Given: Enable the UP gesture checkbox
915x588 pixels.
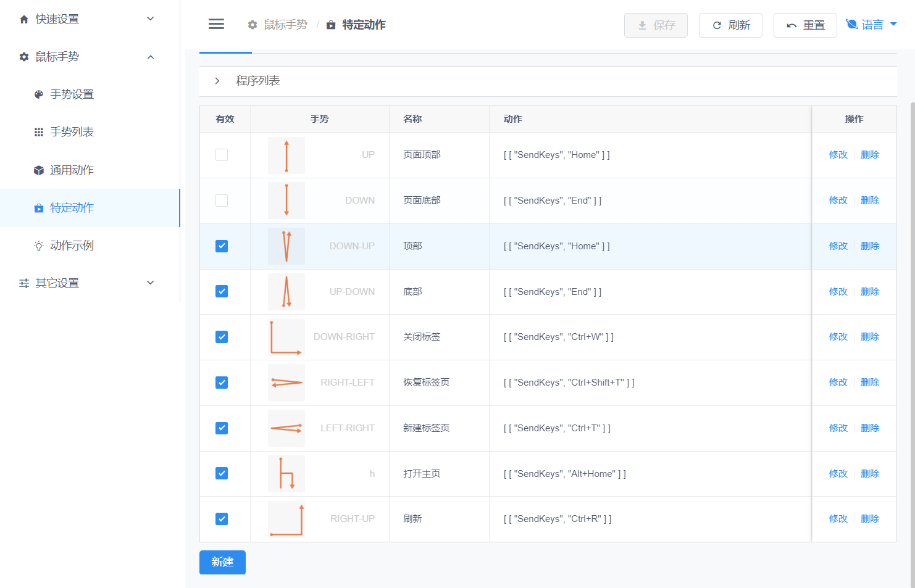Looking at the screenshot, I should coord(222,155).
